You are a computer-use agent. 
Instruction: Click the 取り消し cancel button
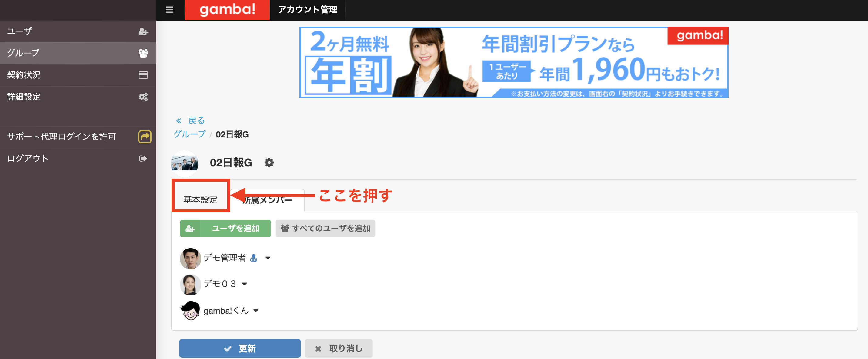click(339, 348)
